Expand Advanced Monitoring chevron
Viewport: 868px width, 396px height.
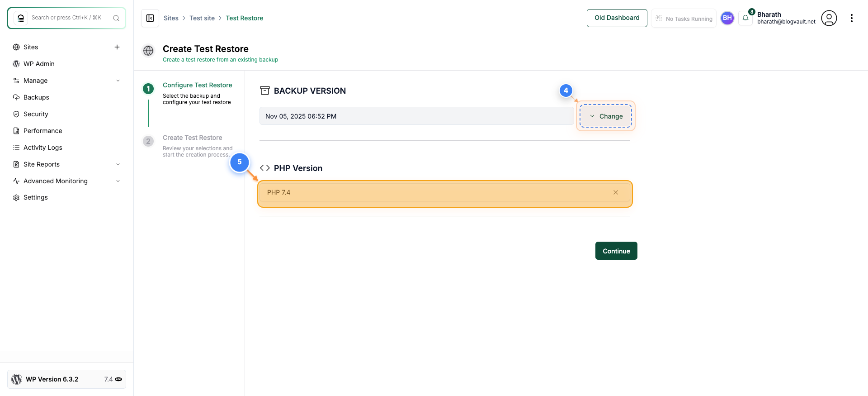tap(118, 181)
